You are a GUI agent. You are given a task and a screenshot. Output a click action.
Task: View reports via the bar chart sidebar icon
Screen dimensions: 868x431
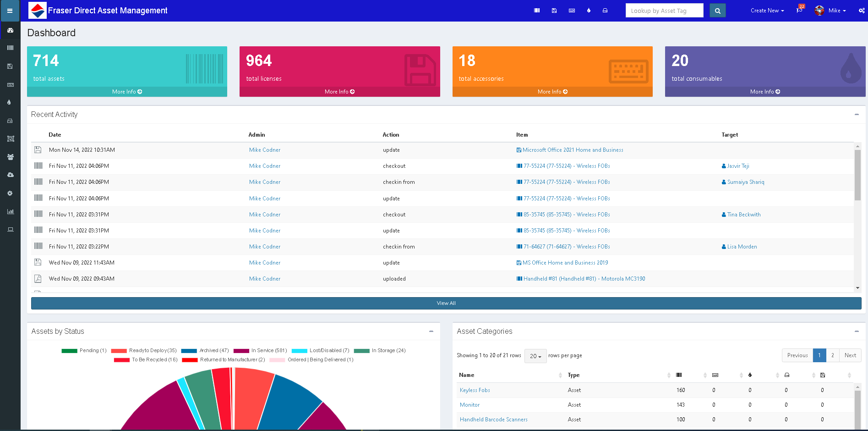(x=10, y=211)
